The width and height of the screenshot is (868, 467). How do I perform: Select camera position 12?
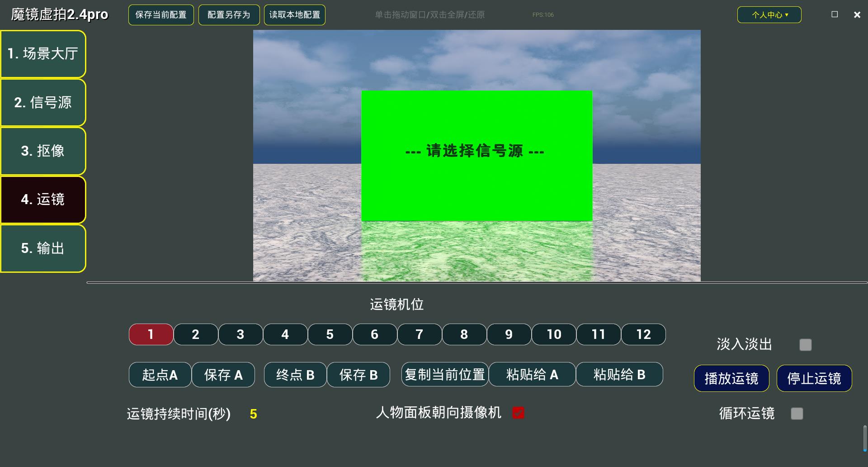[x=643, y=334]
